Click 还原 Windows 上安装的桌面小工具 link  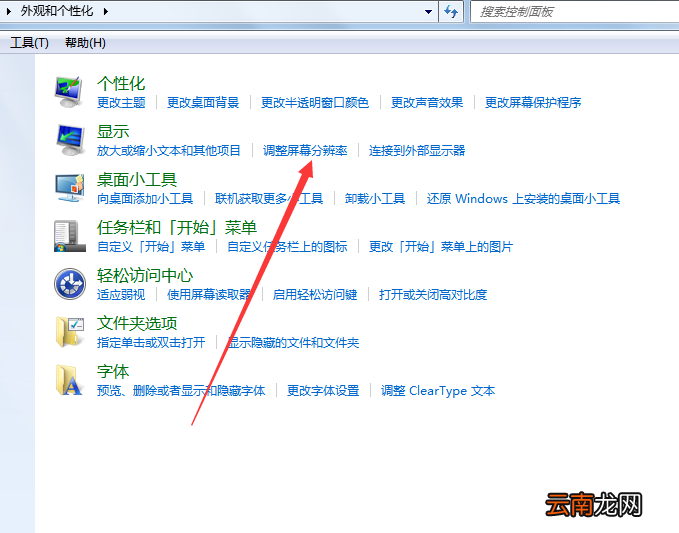click(523, 199)
